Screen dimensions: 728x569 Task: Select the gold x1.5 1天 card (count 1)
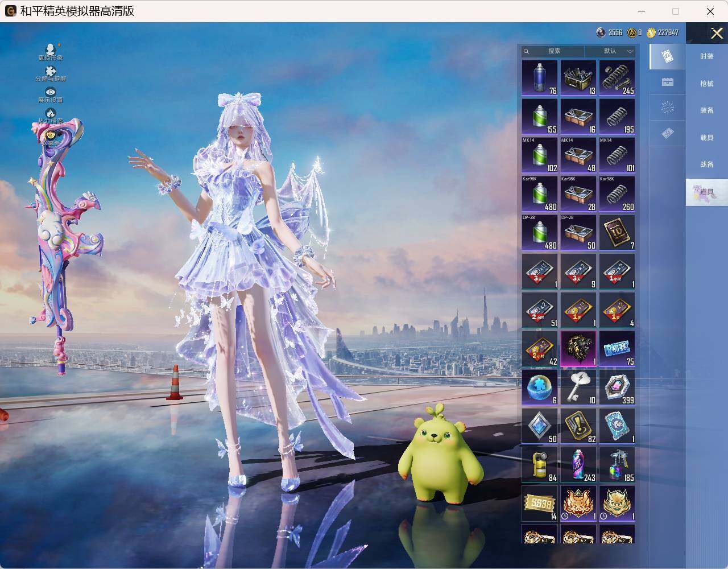point(578,310)
